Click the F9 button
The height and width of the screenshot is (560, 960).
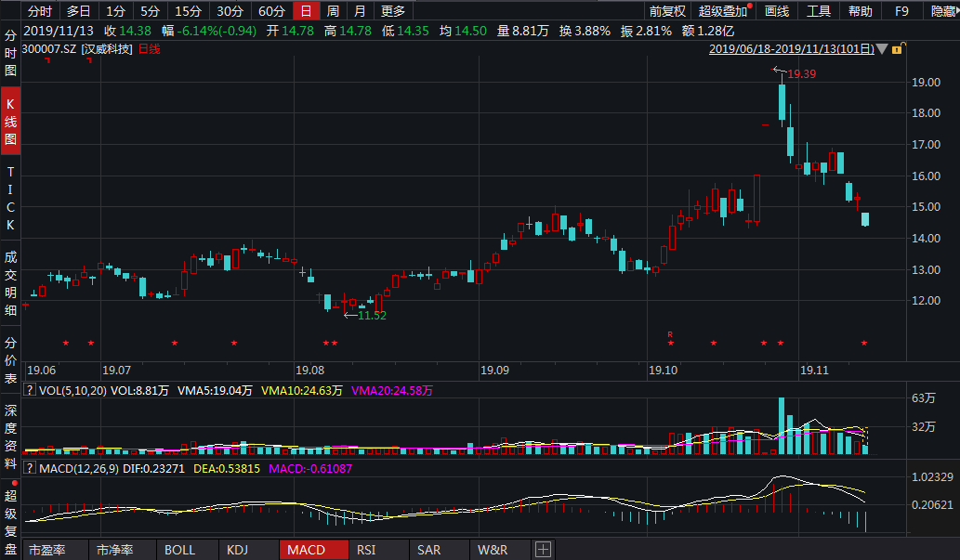[901, 11]
